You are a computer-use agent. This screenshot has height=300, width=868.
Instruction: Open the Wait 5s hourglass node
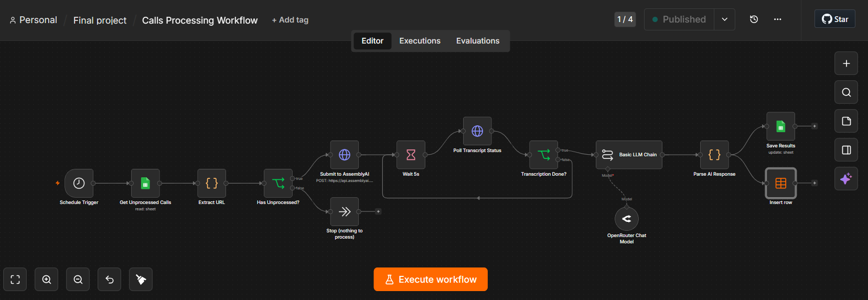point(411,155)
